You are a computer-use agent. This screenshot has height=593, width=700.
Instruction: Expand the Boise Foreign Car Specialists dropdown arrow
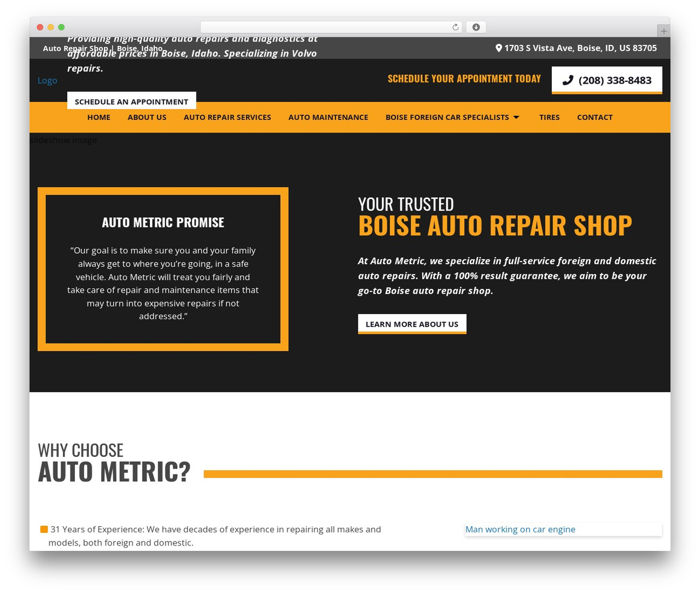click(516, 117)
